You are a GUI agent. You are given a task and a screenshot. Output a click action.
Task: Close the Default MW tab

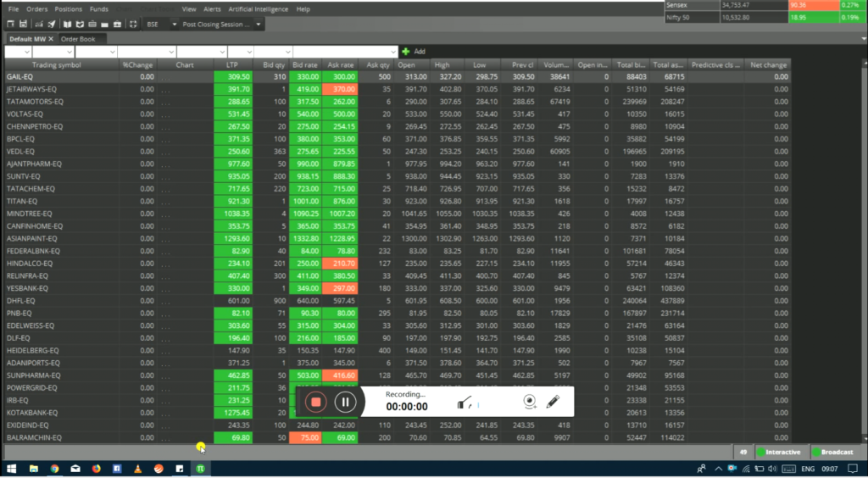pos(51,39)
